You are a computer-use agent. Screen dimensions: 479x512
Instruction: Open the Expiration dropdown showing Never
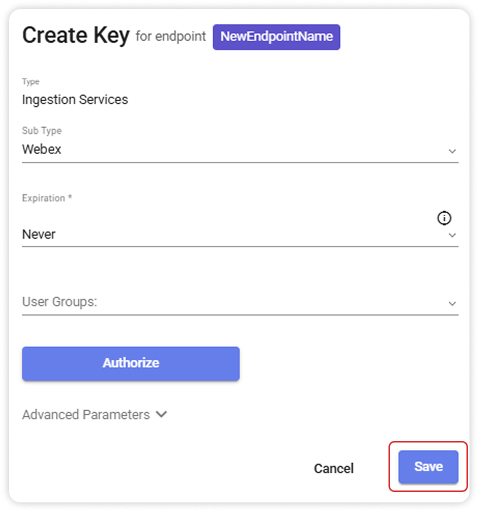240,235
